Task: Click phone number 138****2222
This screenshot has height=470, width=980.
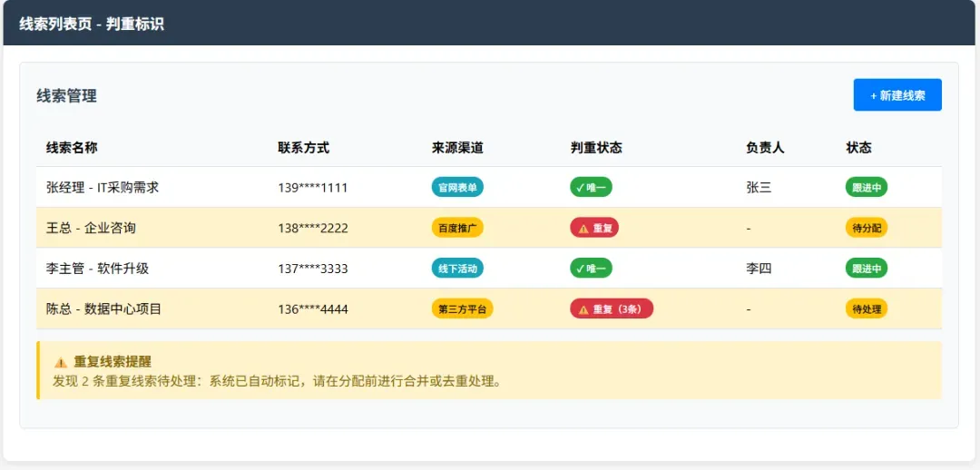Action: tap(312, 229)
